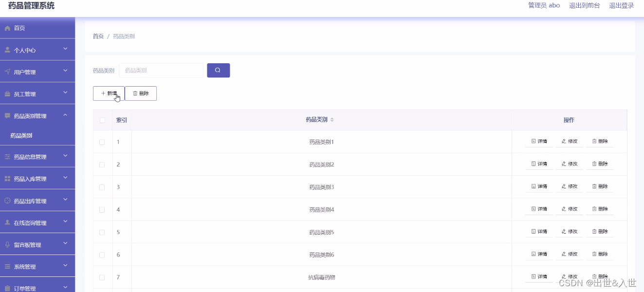Check the box for row 3
This screenshot has height=292, width=644.
(x=102, y=187)
